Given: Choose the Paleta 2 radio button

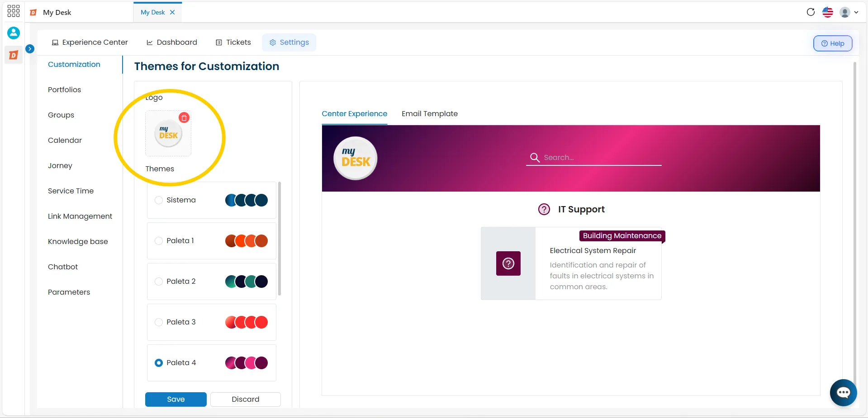Looking at the screenshot, I should click(159, 282).
